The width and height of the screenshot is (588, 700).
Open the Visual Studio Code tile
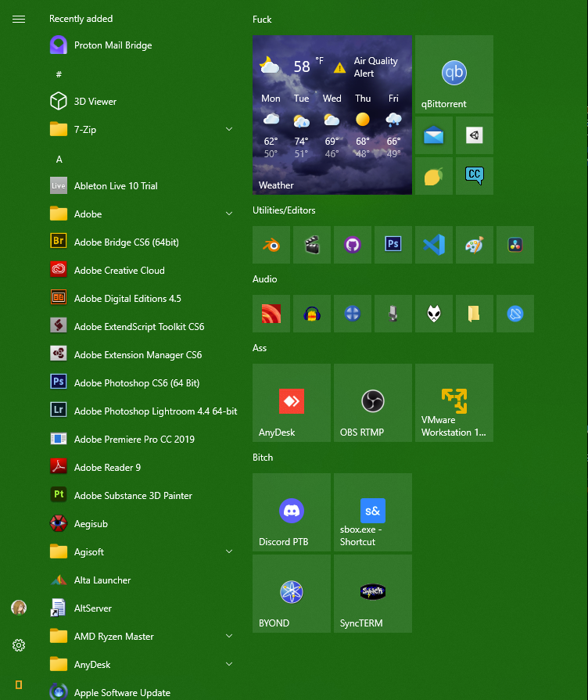(x=433, y=245)
